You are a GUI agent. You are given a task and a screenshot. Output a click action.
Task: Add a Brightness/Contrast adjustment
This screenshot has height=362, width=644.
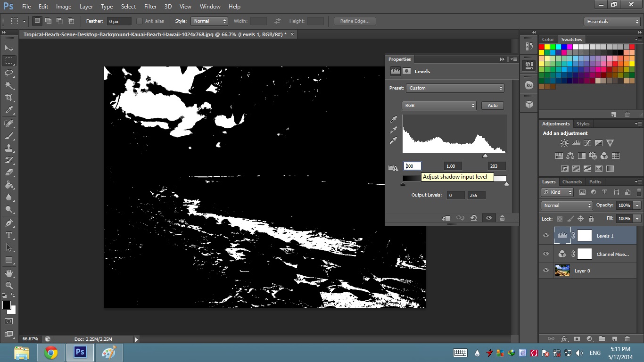564,143
